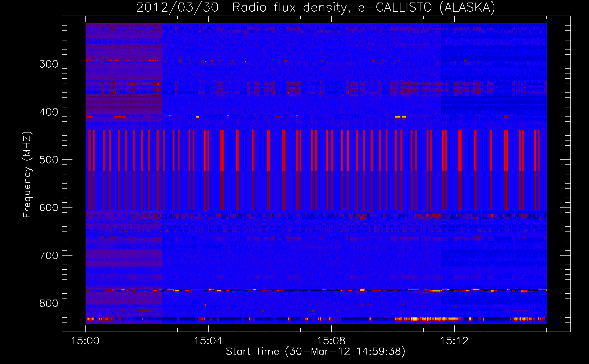This screenshot has width=589, height=364.
Task: Click the plot title 'Radio flux density, e-CALLISTO (ALASKA)'
Action: point(363,7)
